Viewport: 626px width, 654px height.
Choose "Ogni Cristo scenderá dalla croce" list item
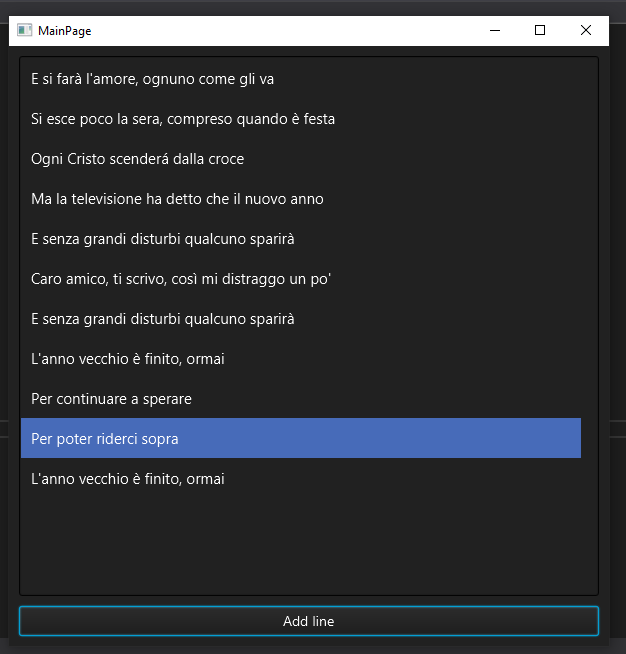point(137,159)
